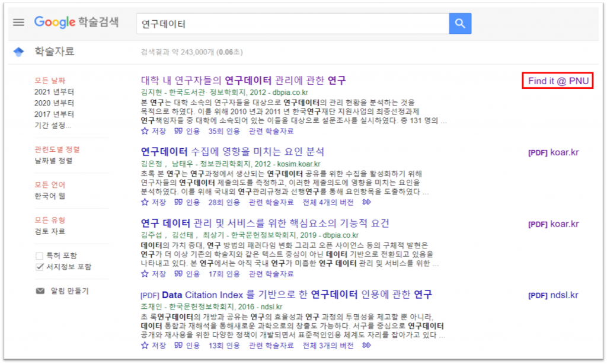Viewport: 607px width, 364px height.
Task: Click the 학술자료 graduation cap icon
Action: point(19,52)
